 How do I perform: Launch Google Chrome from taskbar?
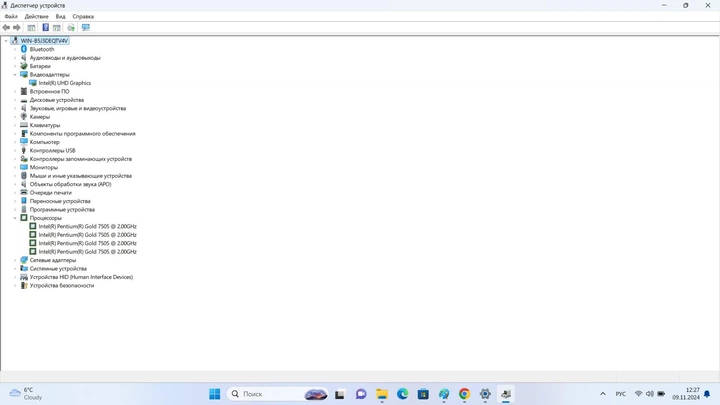464,394
